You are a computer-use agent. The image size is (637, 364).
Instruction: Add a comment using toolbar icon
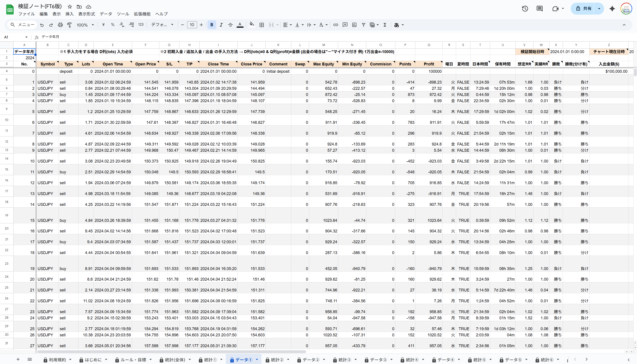coord(345,25)
